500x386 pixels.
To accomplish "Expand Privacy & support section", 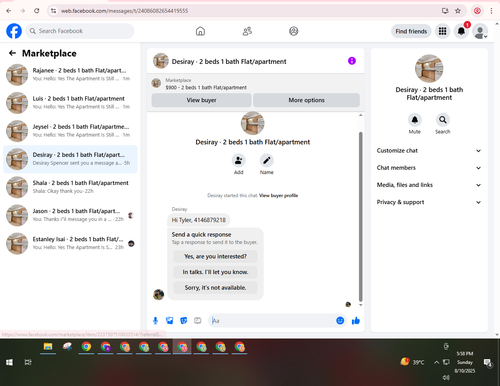I will (429, 202).
